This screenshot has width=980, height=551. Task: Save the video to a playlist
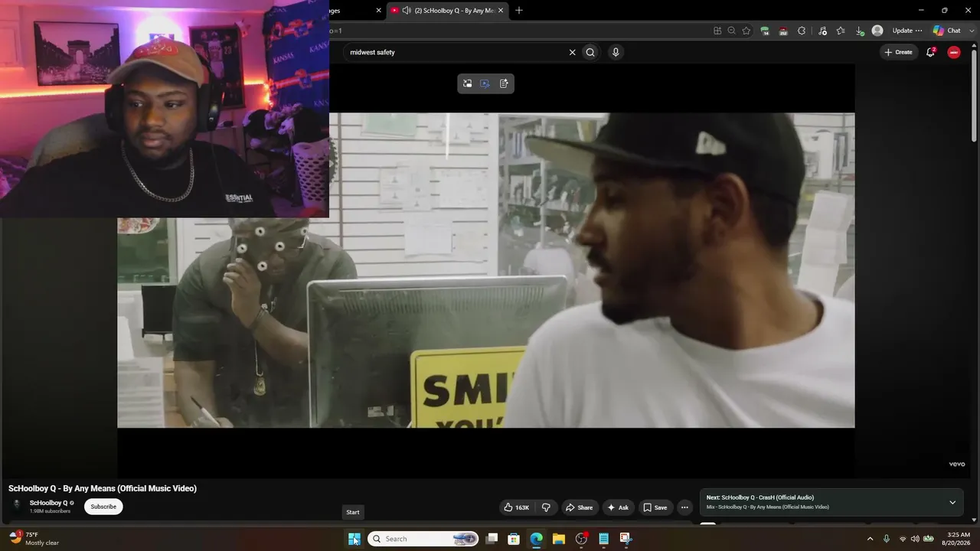pyautogui.click(x=655, y=507)
